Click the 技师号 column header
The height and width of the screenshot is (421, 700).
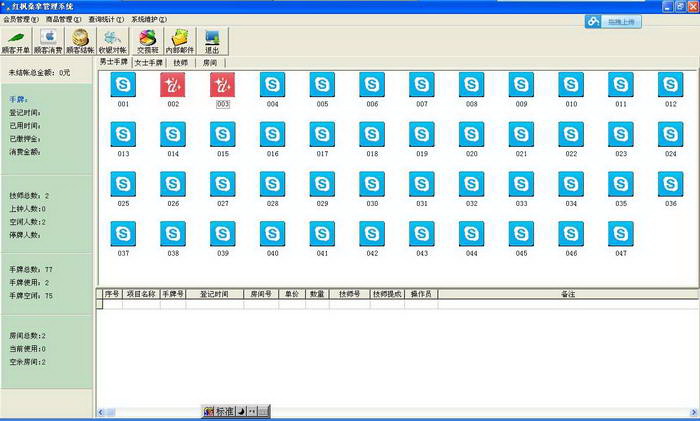[350, 294]
